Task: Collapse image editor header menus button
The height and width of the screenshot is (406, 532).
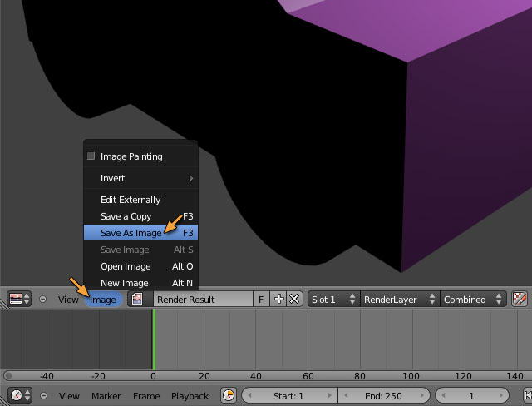Action: click(x=43, y=299)
